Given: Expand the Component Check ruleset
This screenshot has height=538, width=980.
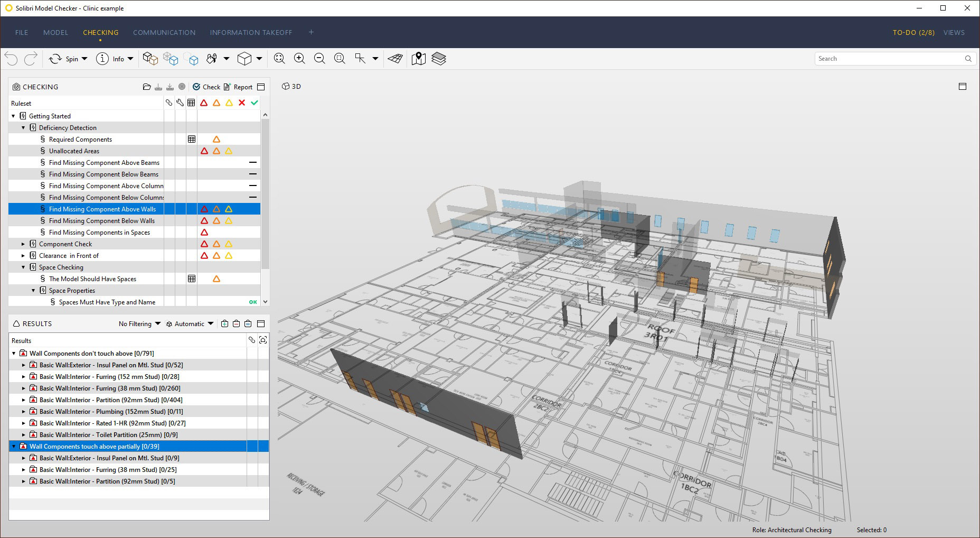Looking at the screenshot, I should point(23,244).
